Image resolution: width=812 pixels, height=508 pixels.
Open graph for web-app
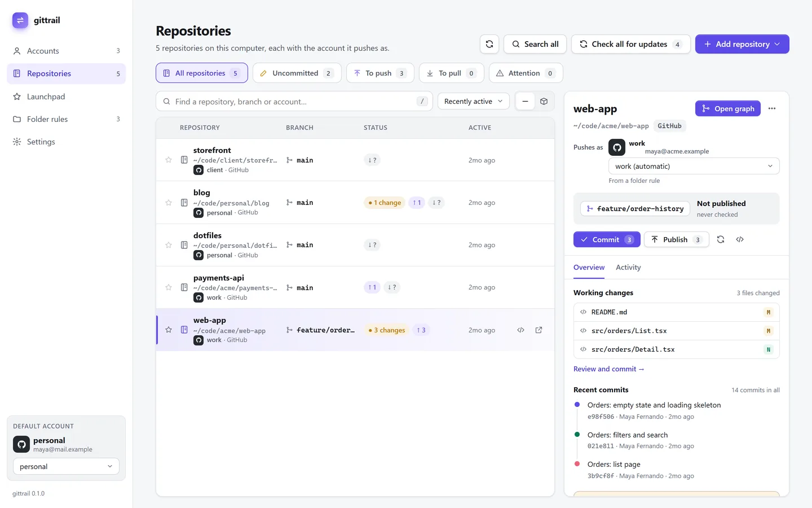[x=728, y=109]
